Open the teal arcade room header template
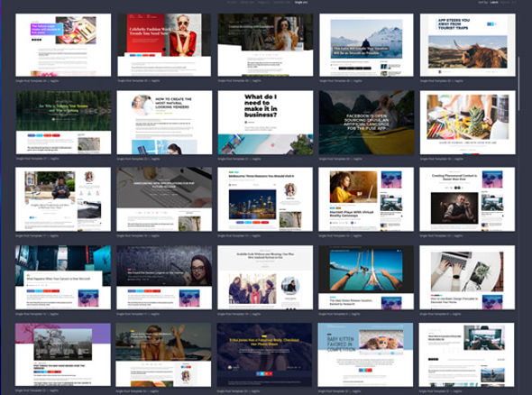This screenshot has width=532, height=395. pyautogui.click(x=63, y=277)
